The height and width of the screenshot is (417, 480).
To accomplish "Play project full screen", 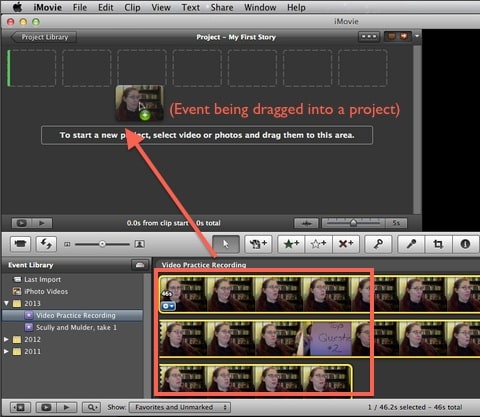I will 22,223.
